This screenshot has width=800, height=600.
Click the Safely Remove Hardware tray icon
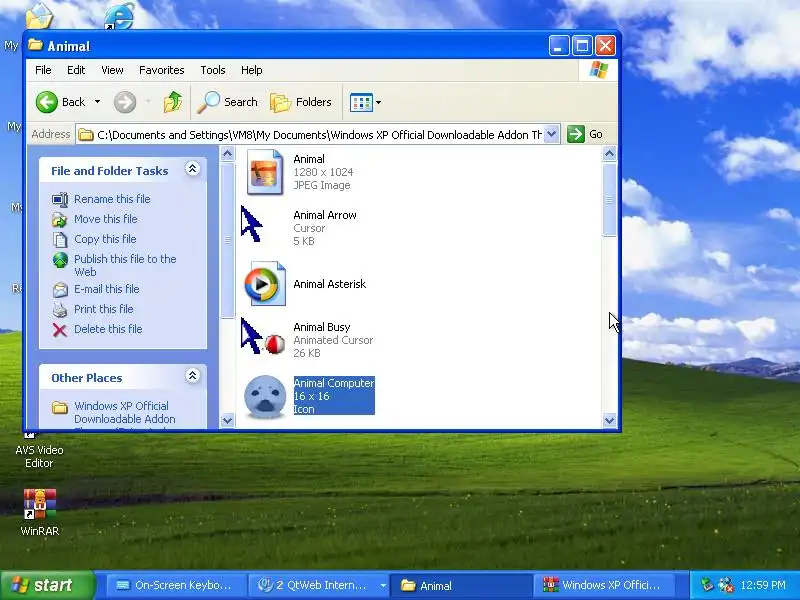(707, 585)
